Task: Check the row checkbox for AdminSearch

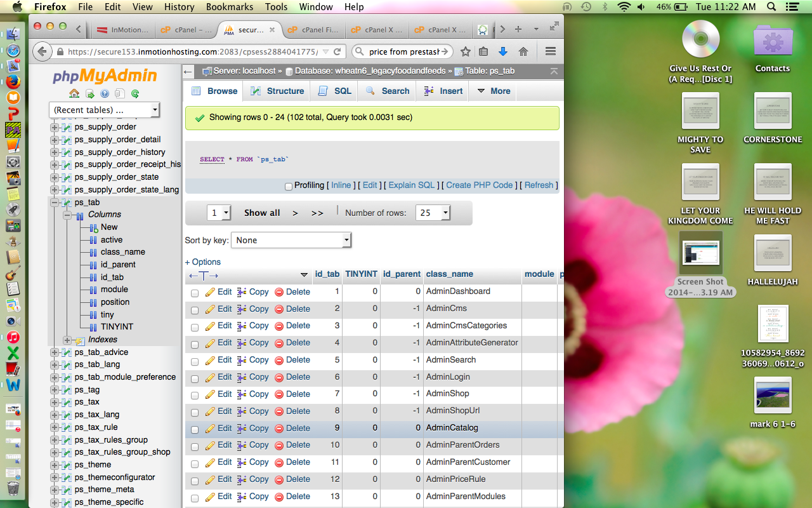Action: pos(195,361)
